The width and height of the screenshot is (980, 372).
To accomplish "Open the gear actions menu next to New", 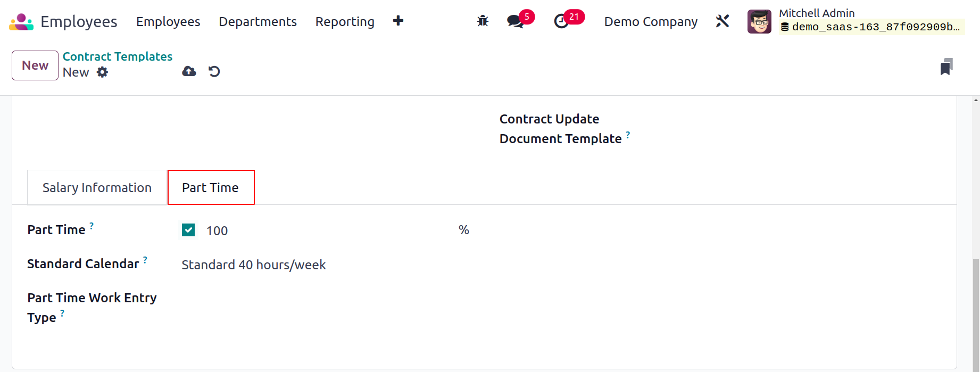I will pyautogui.click(x=102, y=72).
